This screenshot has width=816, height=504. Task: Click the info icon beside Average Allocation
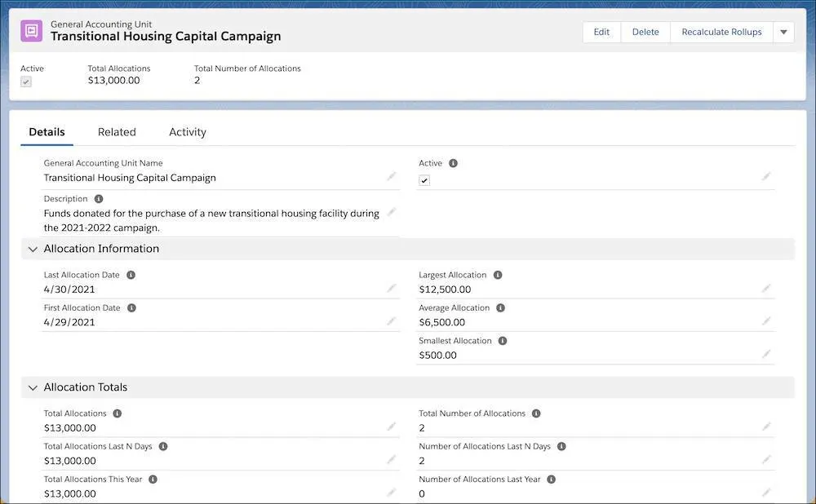(501, 308)
